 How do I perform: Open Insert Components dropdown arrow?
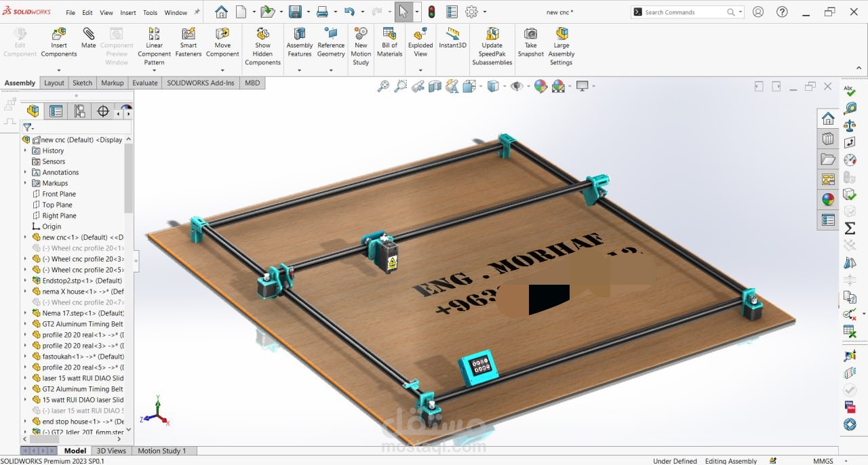(59, 70)
